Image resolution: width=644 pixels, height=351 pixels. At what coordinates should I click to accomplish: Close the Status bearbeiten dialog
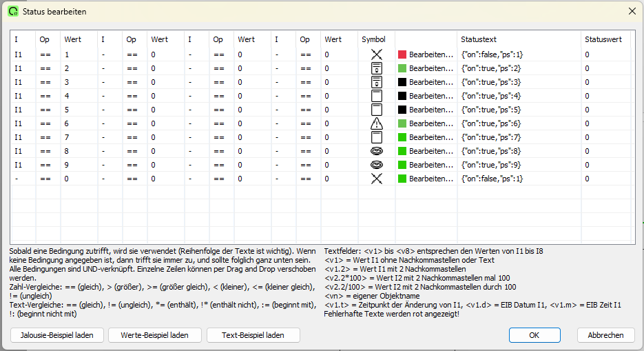pos(632,11)
